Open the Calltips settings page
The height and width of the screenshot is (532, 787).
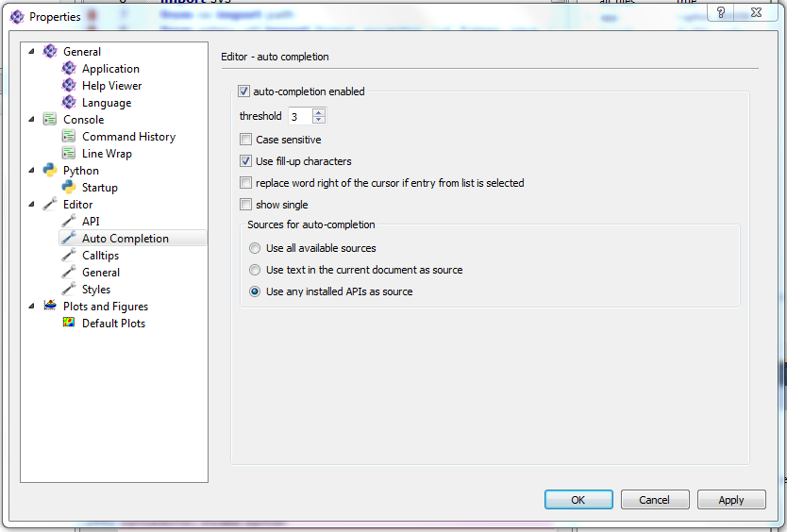(101, 256)
